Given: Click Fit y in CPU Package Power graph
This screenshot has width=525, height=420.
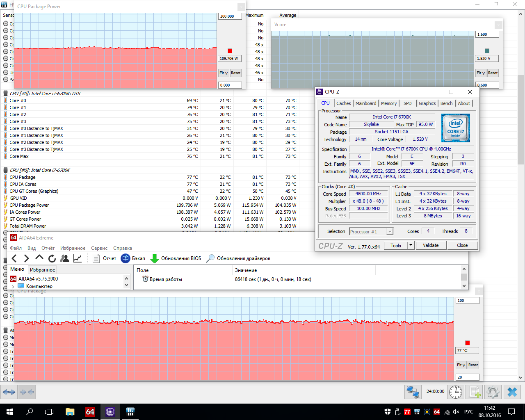Looking at the screenshot, I should point(224,73).
